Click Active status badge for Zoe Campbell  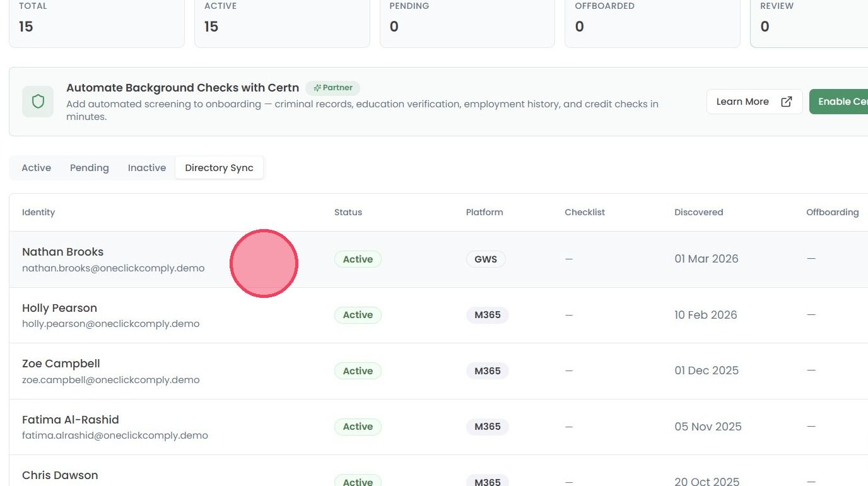(x=358, y=371)
